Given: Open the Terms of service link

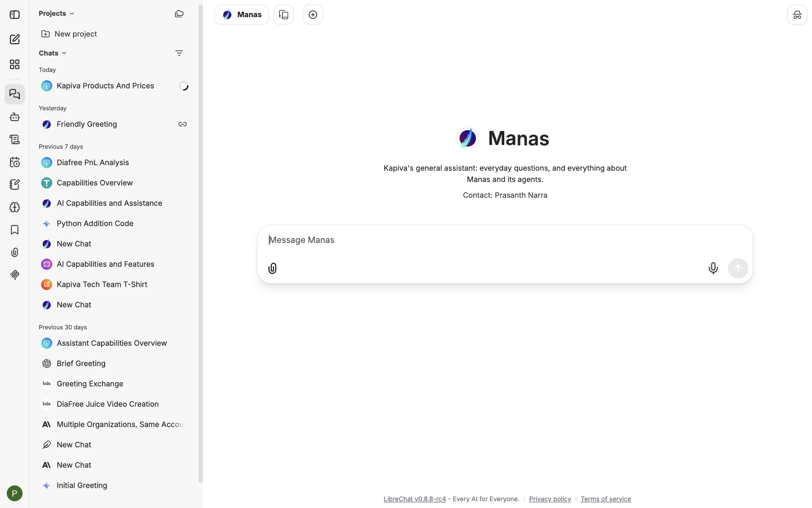Looking at the screenshot, I should point(606,499).
